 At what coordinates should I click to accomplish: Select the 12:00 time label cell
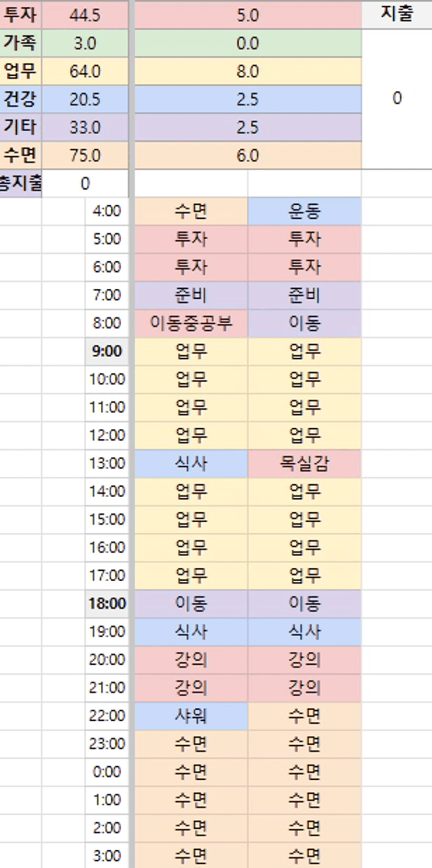107,435
